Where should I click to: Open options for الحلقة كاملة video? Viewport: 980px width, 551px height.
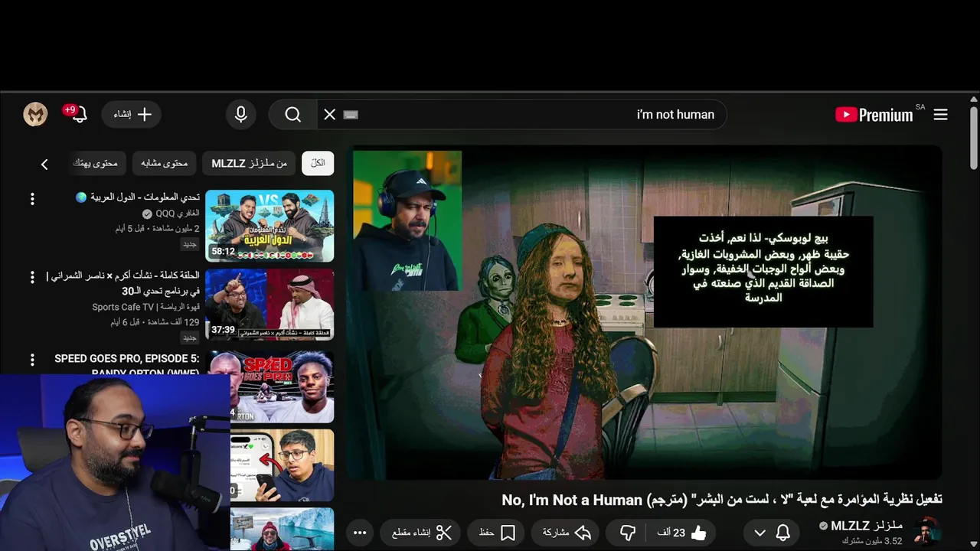(x=32, y=277)
